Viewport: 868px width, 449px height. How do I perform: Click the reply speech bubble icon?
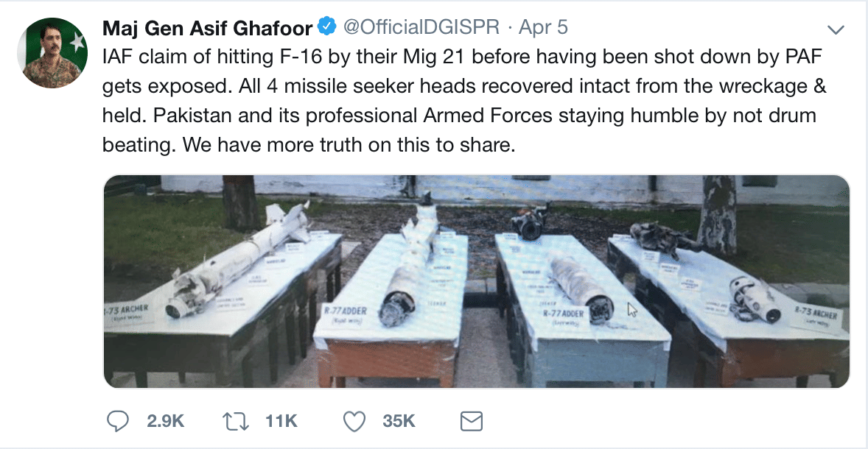point(119,421)
